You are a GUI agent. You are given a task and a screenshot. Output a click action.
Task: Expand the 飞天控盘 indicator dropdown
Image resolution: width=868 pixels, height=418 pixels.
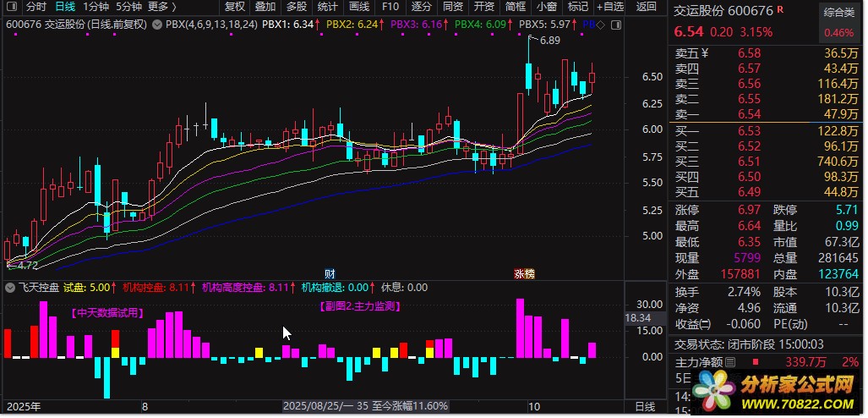pyautogui.click(x=8, y=288)
